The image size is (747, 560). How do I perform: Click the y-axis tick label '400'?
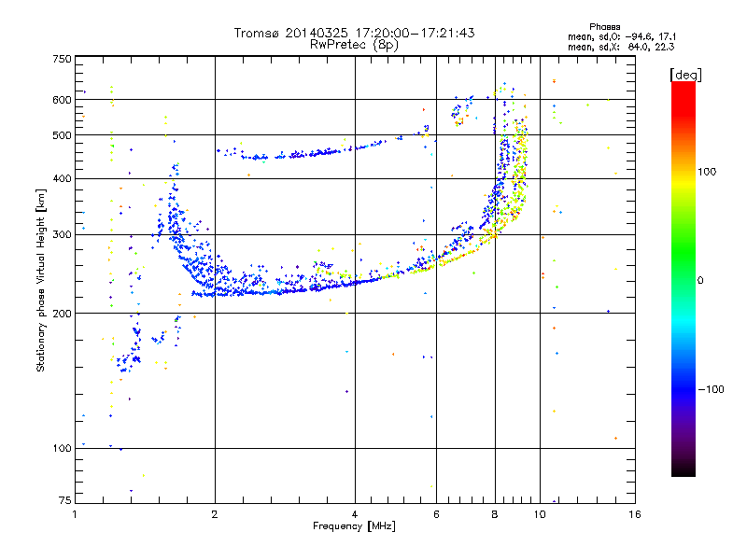[63, 179]
